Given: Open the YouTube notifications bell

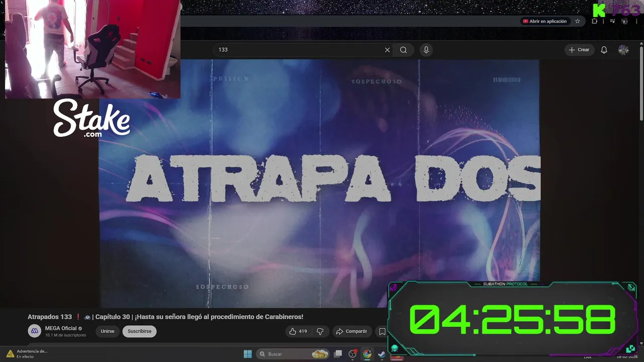Looking at the screenshot, I should pyautogui.click(x=604, y=50).
